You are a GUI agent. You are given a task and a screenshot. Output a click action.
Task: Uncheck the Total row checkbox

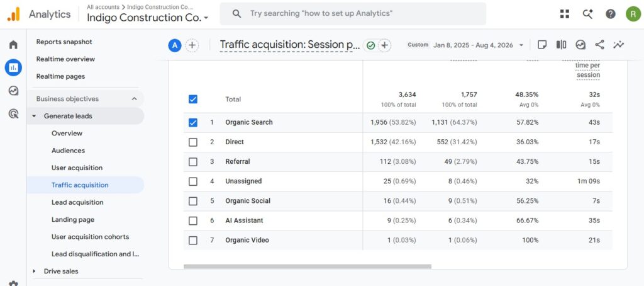pyautogui.click(x=192, y=99)
